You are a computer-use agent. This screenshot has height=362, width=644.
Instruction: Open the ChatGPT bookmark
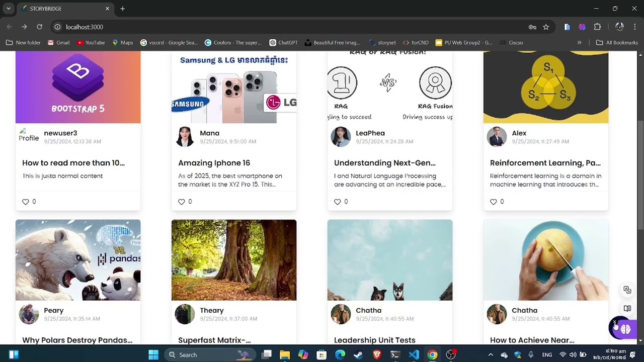pos(283,43)
